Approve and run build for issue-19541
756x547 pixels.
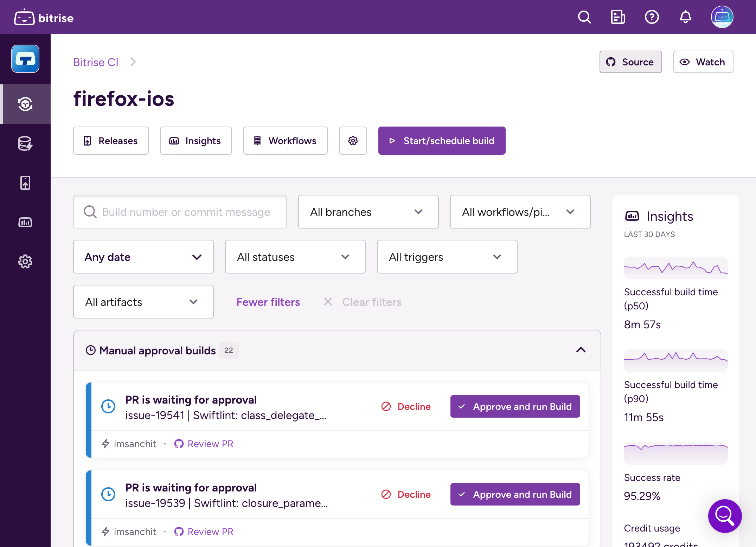point(515,406)
